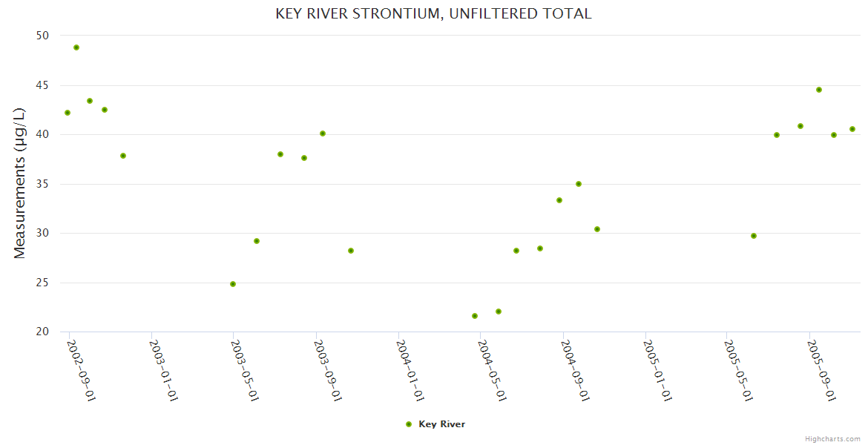Click the Measurements (µg/L) y-axis title
This screenshot has width=868, height=445.
pos(20,183)
